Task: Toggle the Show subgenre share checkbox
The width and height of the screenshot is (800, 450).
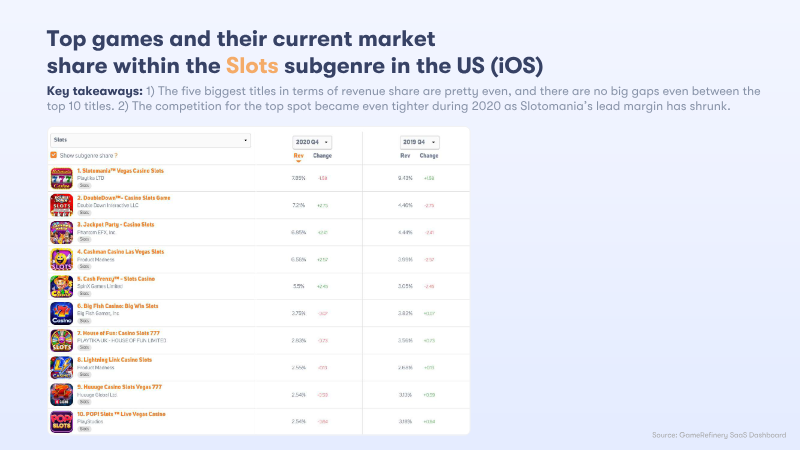Action: pos(54,155)
